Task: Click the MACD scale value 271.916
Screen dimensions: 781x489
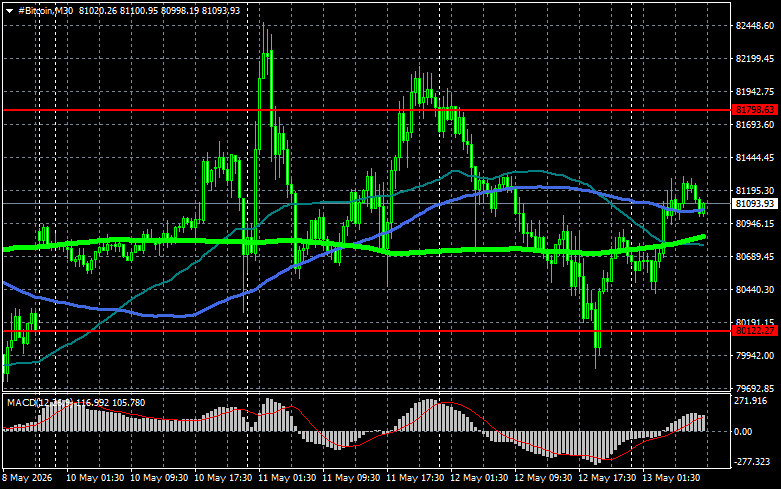Action: point(751,401)
